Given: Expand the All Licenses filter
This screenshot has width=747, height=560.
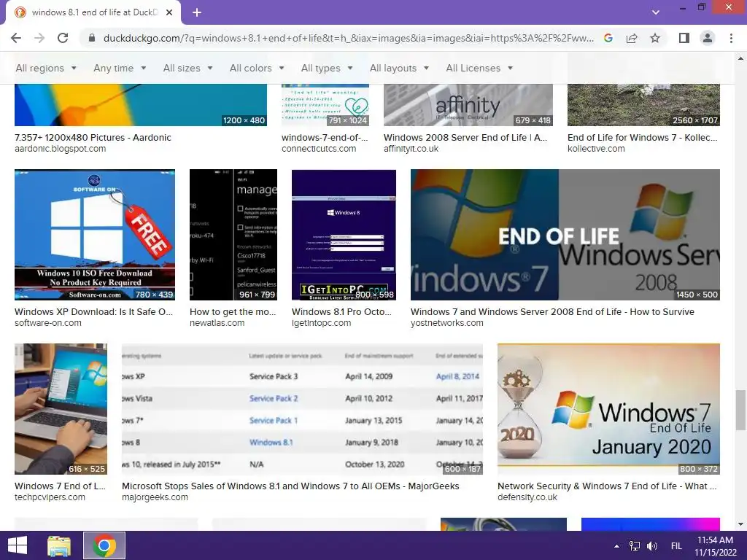Looking at the screenshot, I should pos(479,68).
